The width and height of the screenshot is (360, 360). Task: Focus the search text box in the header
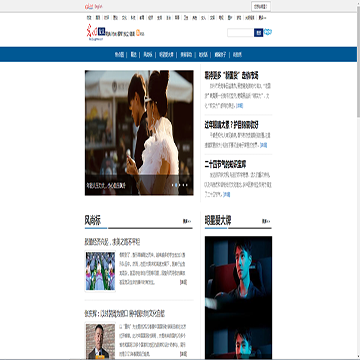(x=240, y=33)
